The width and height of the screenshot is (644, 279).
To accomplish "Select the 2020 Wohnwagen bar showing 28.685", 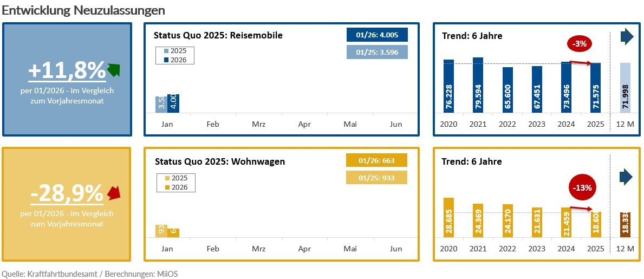I will point(448,218).
